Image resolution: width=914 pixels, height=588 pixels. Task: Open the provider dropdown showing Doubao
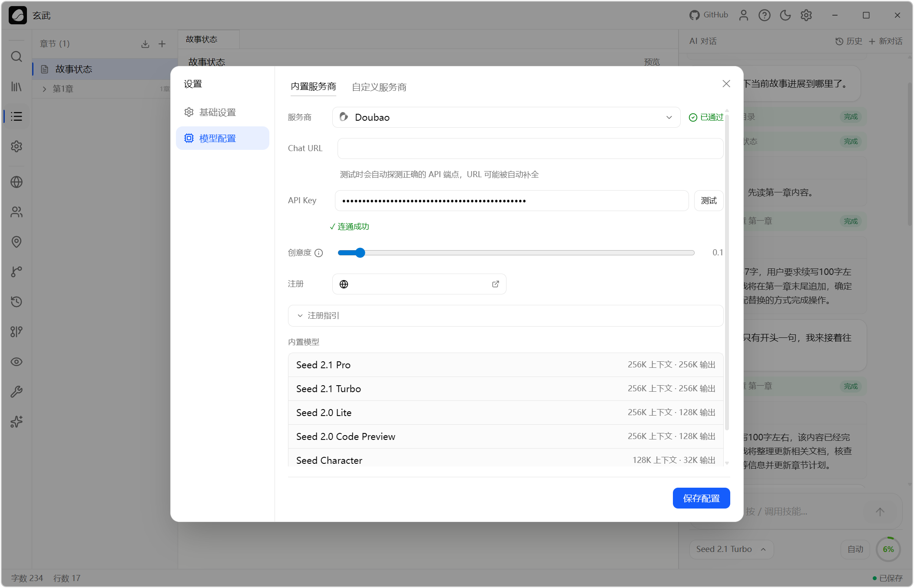click(x=506, y=117)
